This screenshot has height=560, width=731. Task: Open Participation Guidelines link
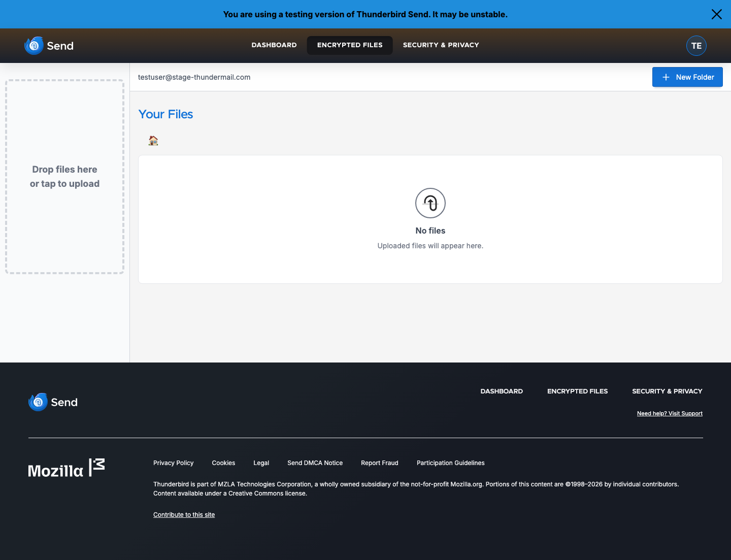click(x=451, y=463)
